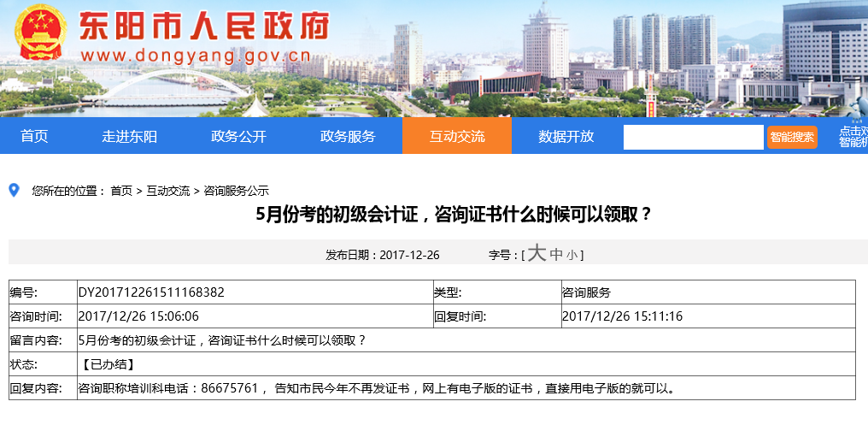This screenshot has height=425, width=868.
Task: Click 互动交流 in the breadcrumb path
Action: 168,191
